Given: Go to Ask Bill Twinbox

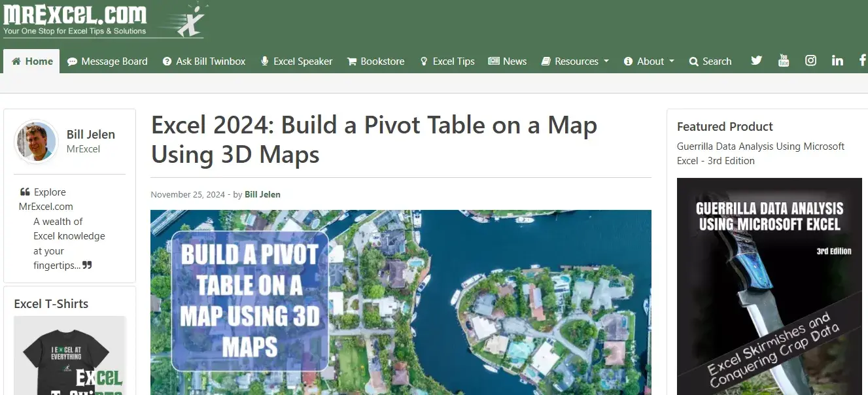Looking at the screenshot, I should [x=204, y=61].
